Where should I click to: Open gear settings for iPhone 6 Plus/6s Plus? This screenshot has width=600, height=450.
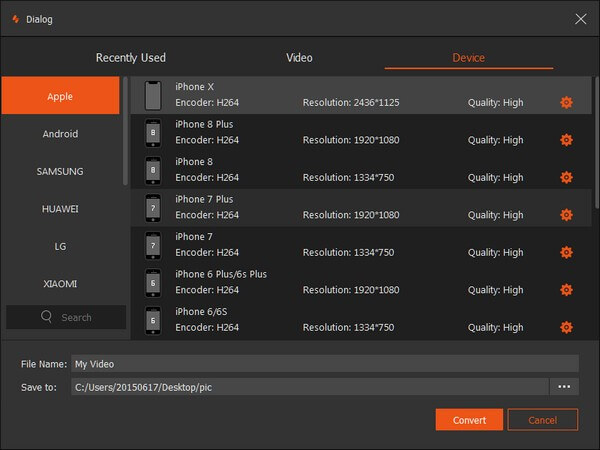point(566,290)
